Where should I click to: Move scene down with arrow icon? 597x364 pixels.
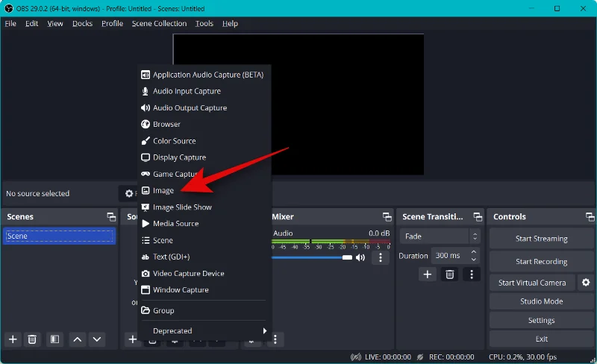click(97, 339)
